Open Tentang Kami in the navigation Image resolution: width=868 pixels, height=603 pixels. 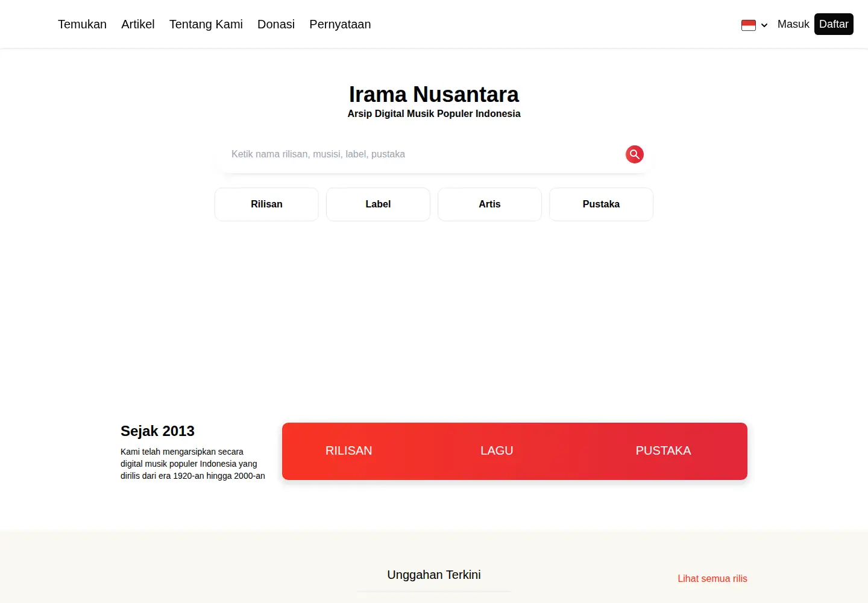click(x=206, y=24)
